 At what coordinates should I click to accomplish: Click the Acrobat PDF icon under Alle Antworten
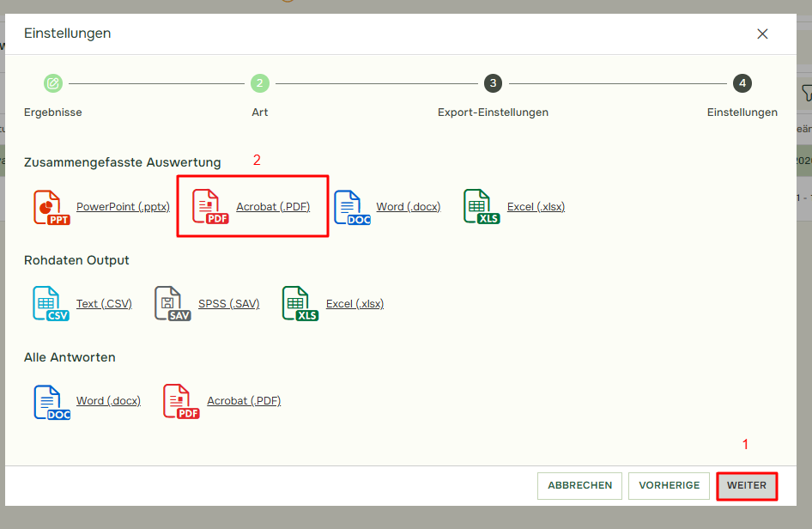[180, 401]
